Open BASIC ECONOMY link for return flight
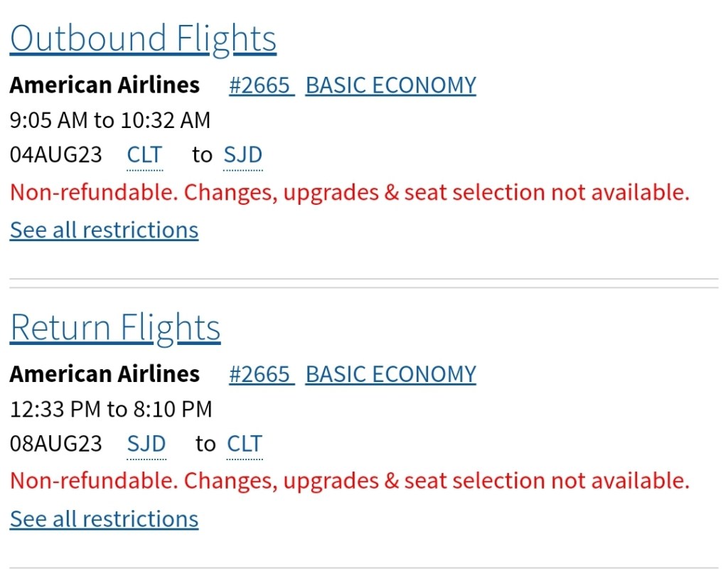Image resolution: width=728 pixels, height=574 pixels. click(x=390, y=374)
